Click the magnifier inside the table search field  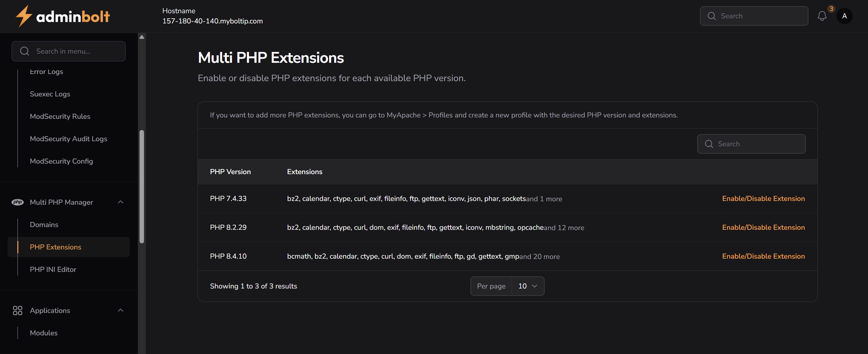pos(709,144)
